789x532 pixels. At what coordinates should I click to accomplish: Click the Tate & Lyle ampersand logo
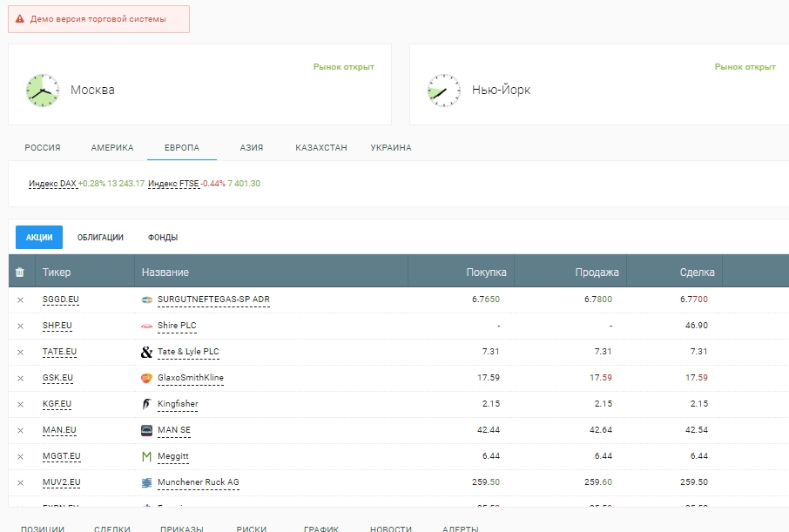point(146,352)
